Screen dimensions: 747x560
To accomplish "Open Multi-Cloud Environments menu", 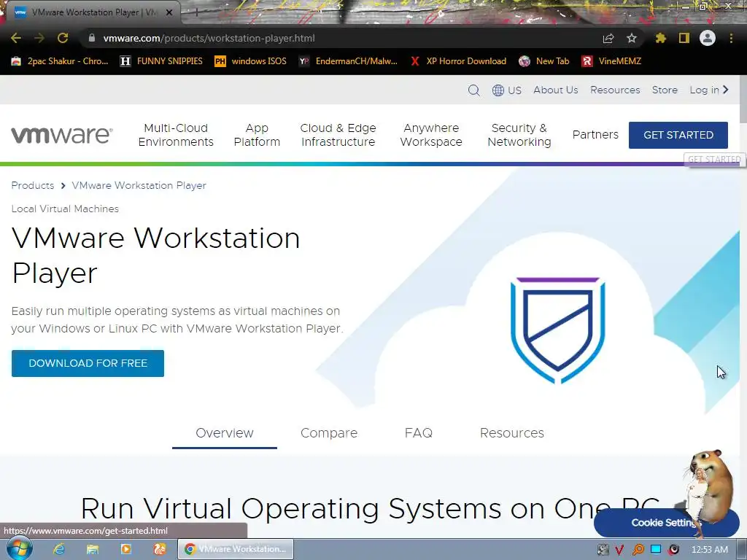I will 176,135.
